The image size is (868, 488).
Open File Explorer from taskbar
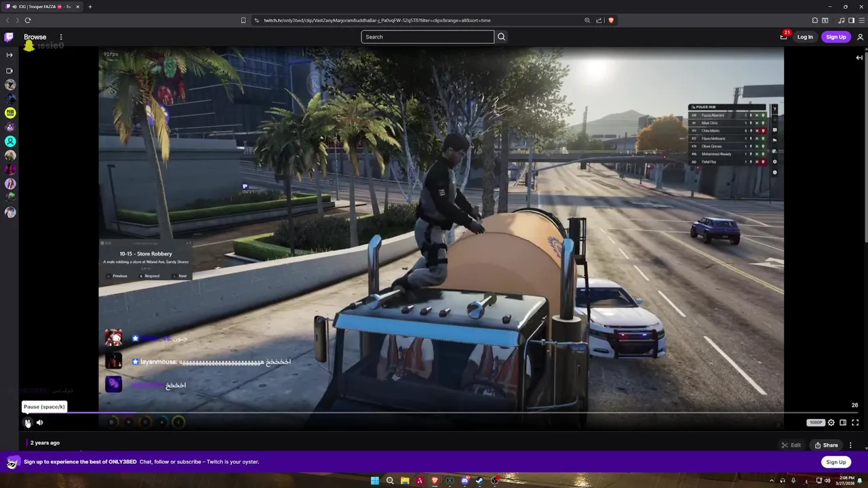pyautogui.click(x=405, y=481)
